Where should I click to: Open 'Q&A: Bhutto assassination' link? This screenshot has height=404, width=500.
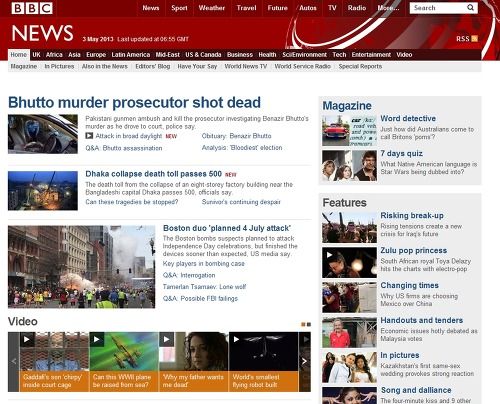click(x=124, y=148)
